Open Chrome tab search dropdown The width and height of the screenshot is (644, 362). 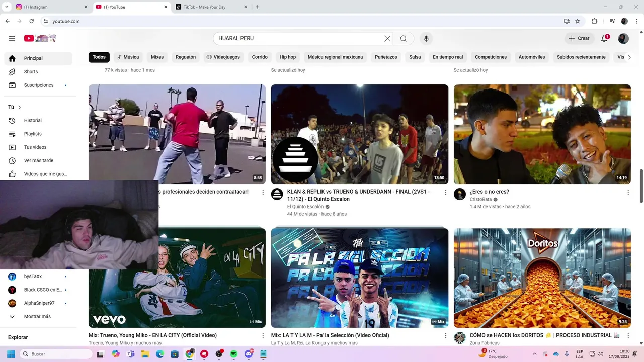tap(7, 7)
